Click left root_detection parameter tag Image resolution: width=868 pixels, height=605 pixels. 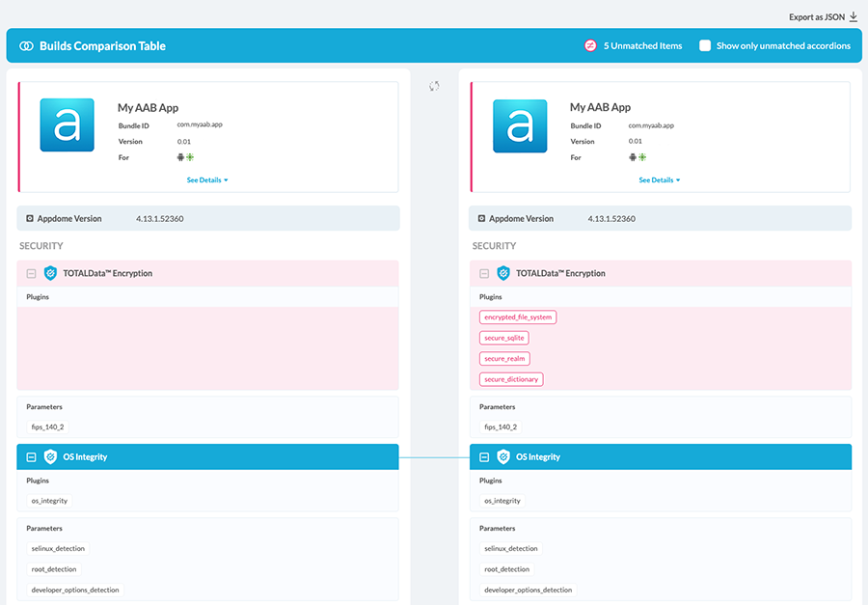(54, 569)
